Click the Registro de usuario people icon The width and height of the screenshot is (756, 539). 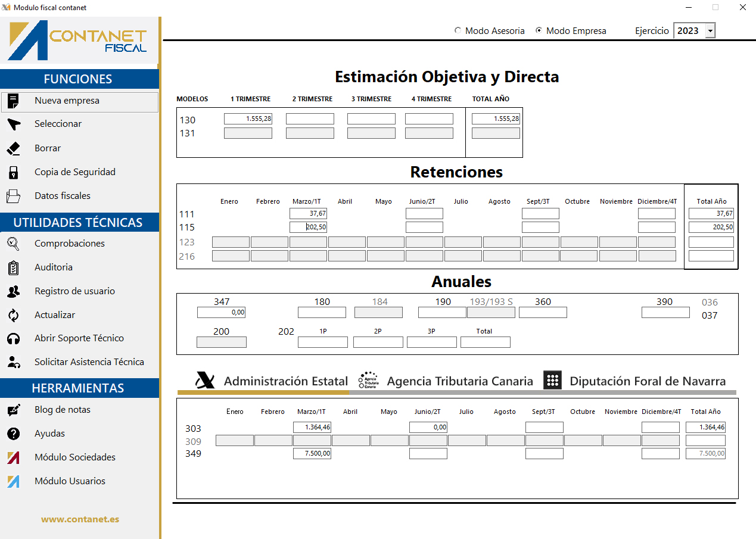[13, 291]
